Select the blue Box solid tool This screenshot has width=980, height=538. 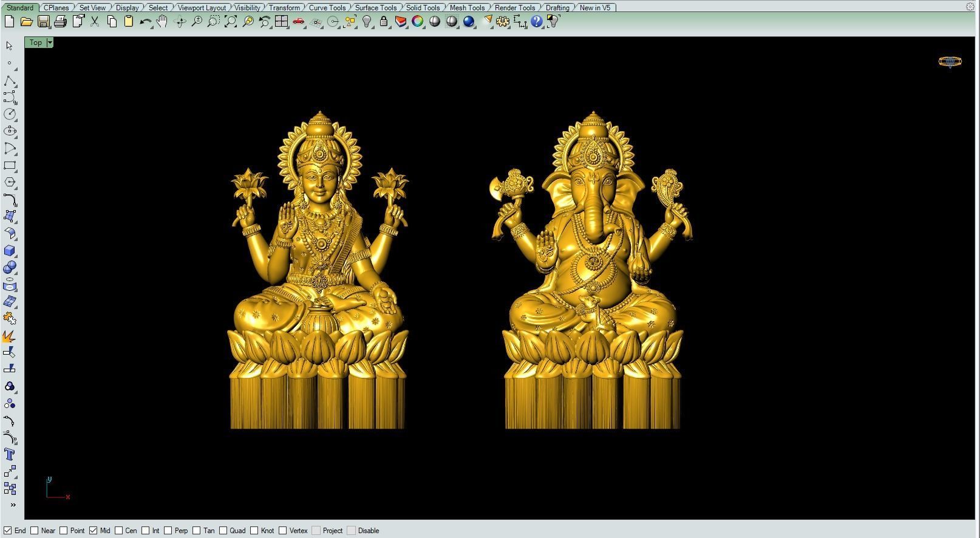tap(10, 251)
